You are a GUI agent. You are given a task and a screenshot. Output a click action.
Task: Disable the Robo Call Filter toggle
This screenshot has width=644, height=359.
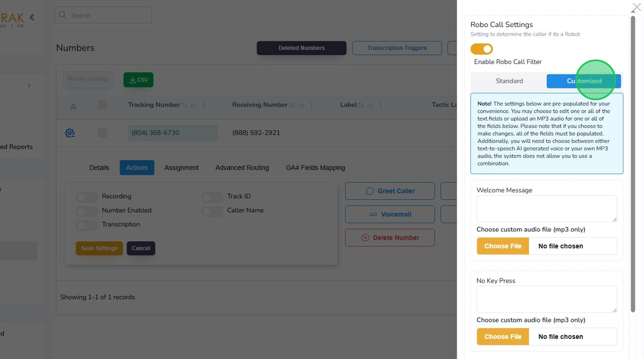481,49
